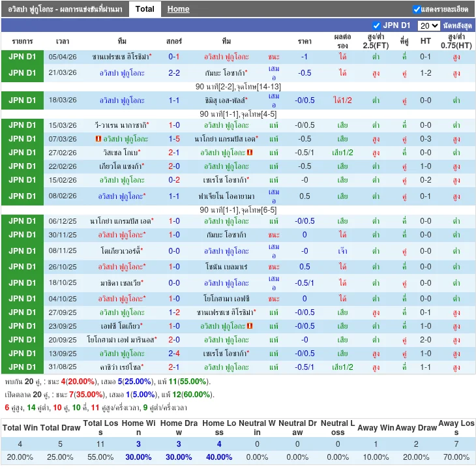Open the Home tab
This screenshot has height=469, width=476.
point(178,9)
